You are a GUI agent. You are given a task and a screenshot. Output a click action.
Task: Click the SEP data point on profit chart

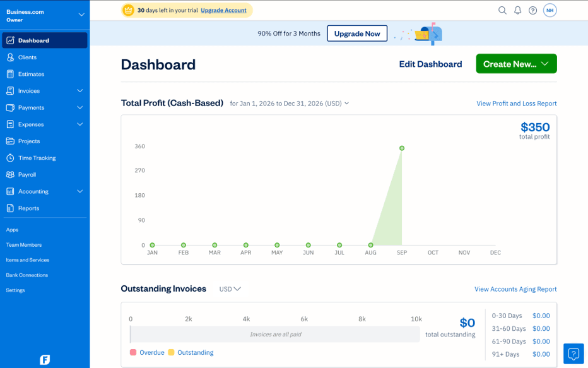[x=402, y=148]
